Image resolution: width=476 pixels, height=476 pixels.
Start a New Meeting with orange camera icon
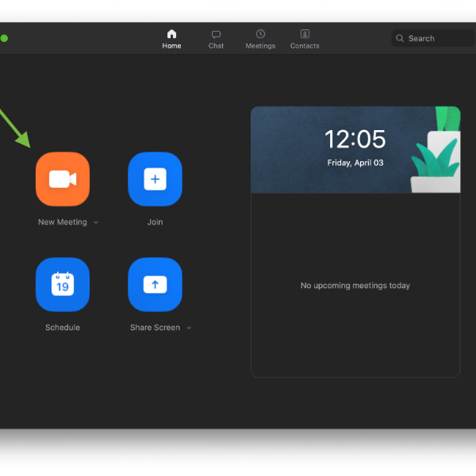pyautogui.click(x=63, y=179)
